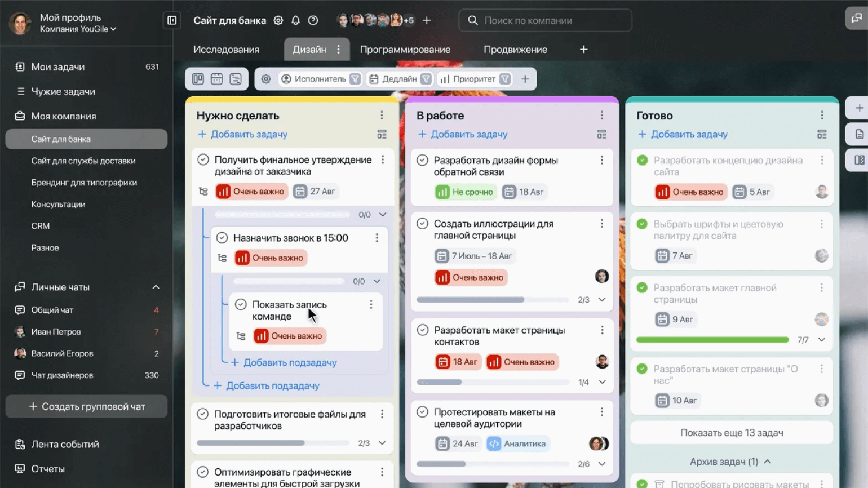
Task: Open board view settings gear
Action: click(x=266, y=79)
